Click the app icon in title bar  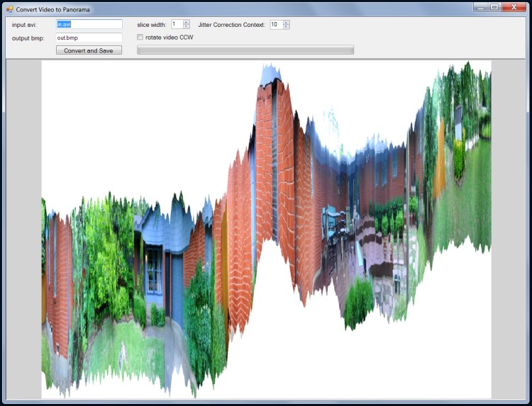coord(10,9)
